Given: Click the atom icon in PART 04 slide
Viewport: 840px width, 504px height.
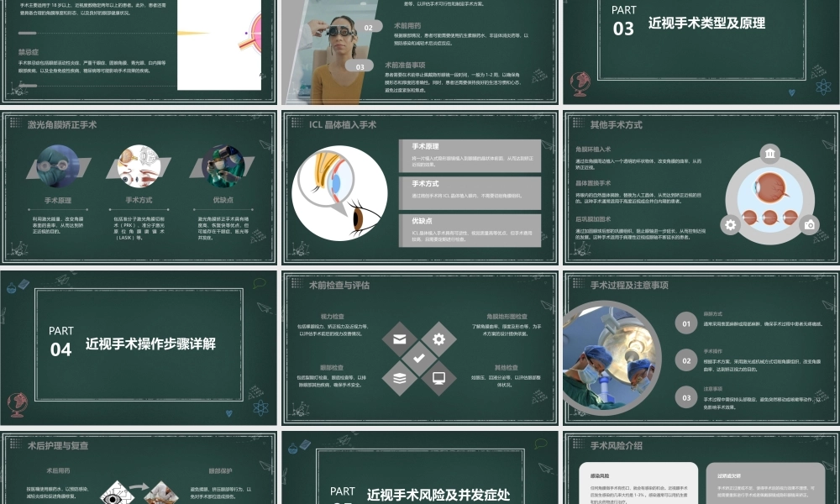Looking at the screenshot, I should pos(260,408).
